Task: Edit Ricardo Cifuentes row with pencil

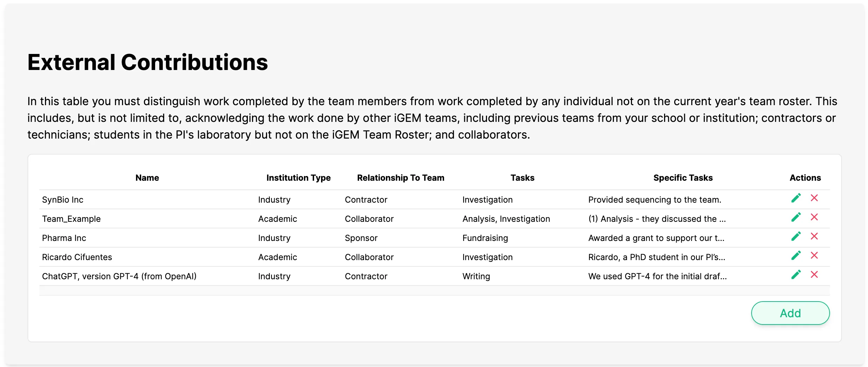Action: (x=796, y=256)
